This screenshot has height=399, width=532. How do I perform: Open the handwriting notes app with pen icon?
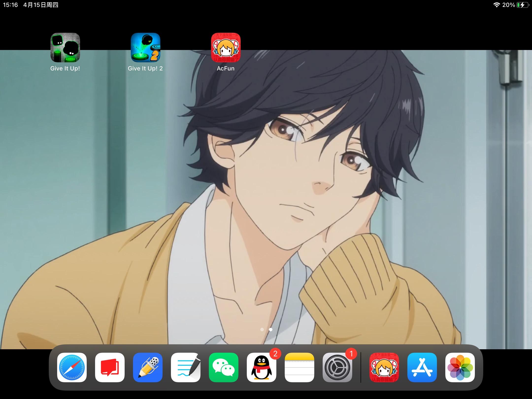(x=186, y=367)
